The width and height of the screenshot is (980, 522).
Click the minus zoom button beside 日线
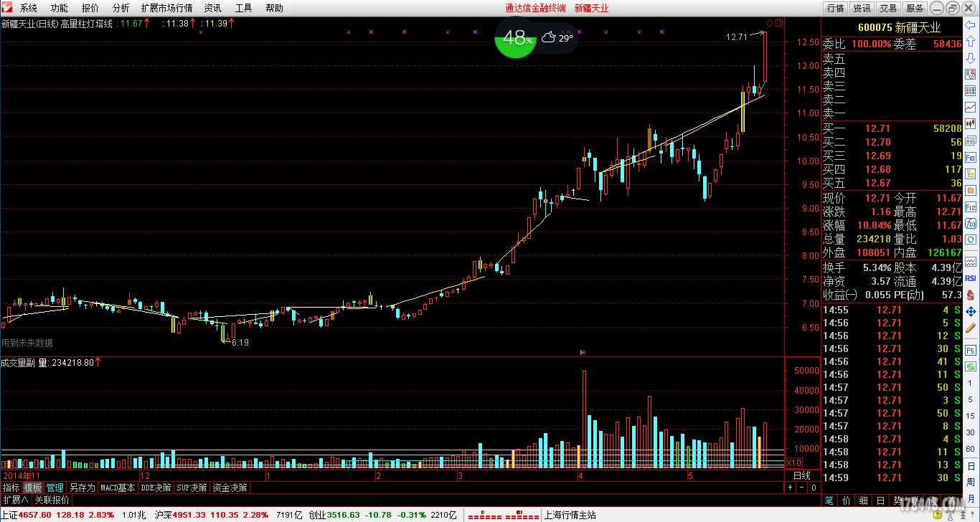[802, 488]
